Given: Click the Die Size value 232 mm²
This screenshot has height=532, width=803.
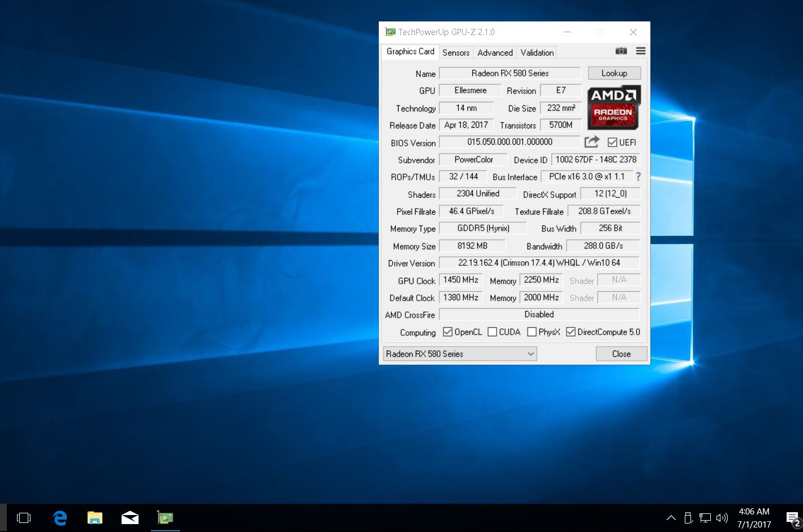Looking at the screenshot, I should [561, 108].
